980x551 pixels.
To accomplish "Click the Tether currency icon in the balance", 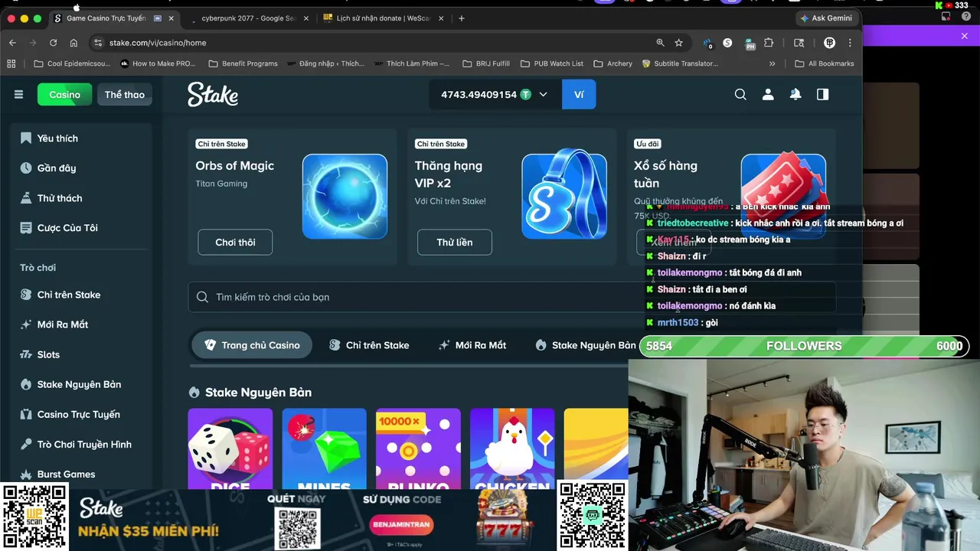I will (525, 95).
